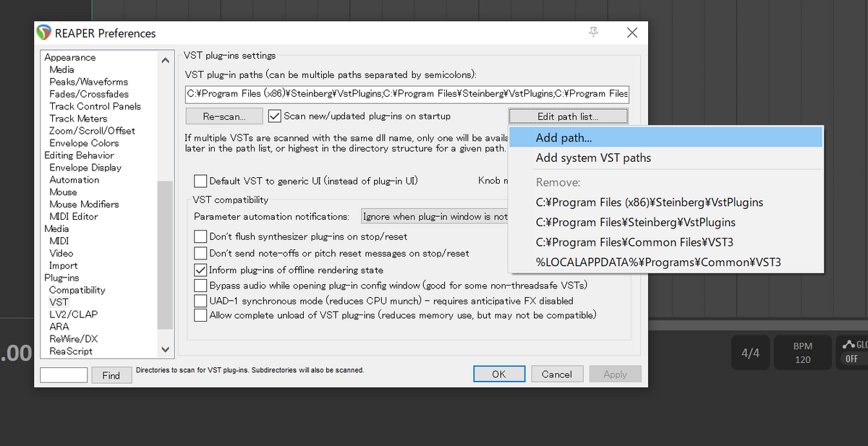The image size is (868, 446).
Task: Open MIDI Editor preferences
Action: tap(73, 217)
